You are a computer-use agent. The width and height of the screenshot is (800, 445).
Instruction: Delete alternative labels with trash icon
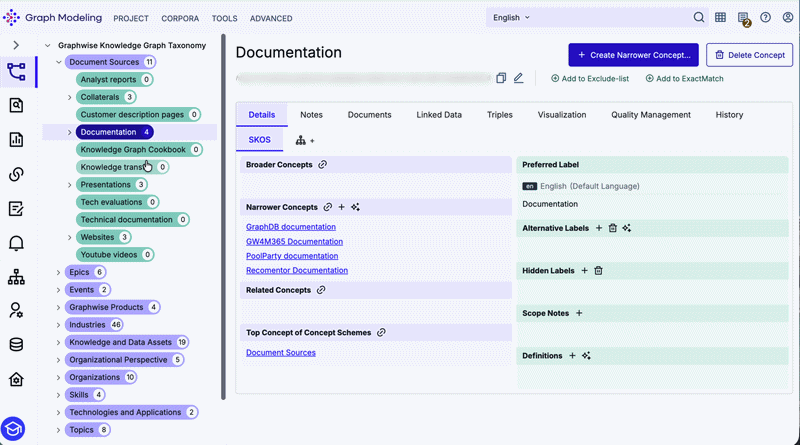pos(613,228)
